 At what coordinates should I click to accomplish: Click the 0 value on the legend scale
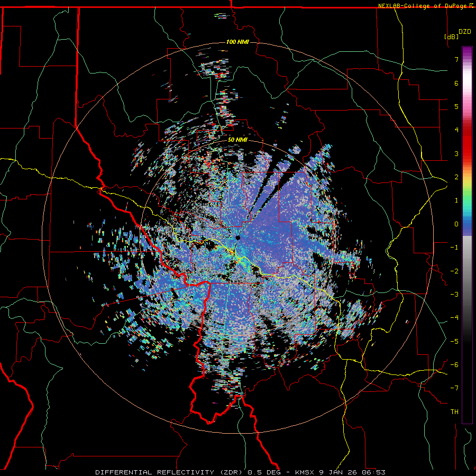click(456, 224)
